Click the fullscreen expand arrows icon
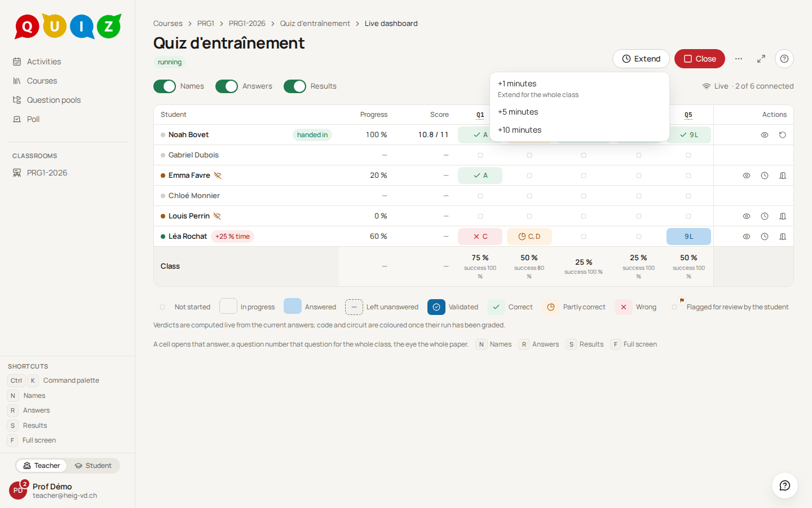 click(761, 59)
